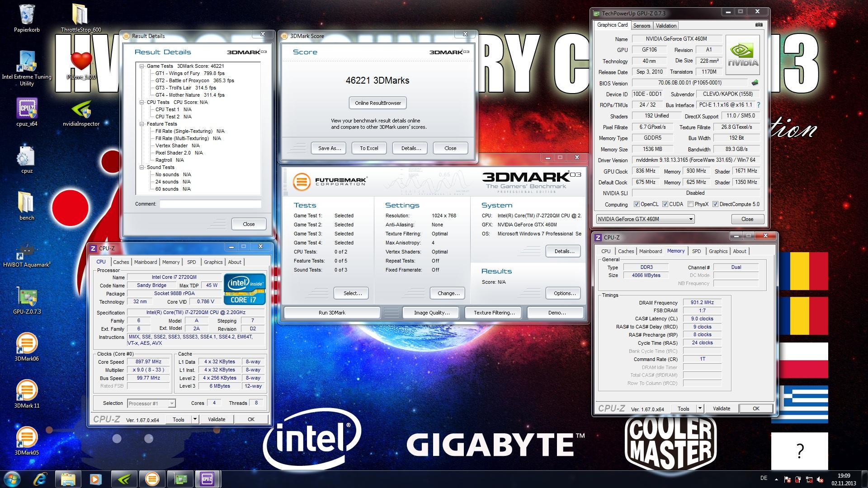Screen dimensions: 868x488
Task: Click the Change settings button in 3DMark03
Action: pos(448,293)
